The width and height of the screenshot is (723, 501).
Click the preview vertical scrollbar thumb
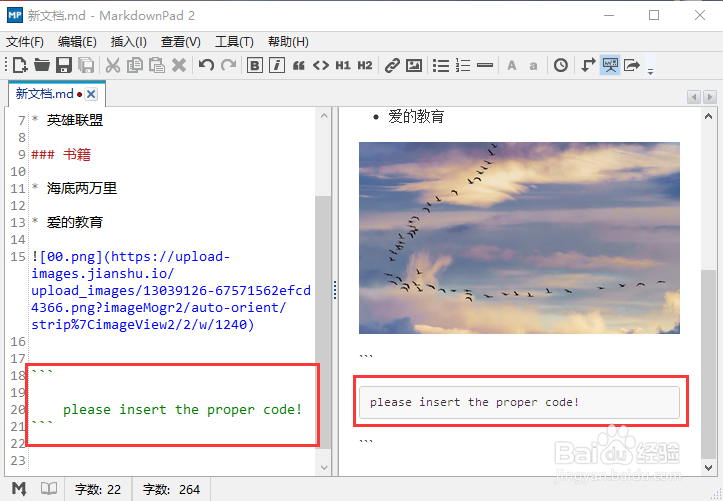709,364
